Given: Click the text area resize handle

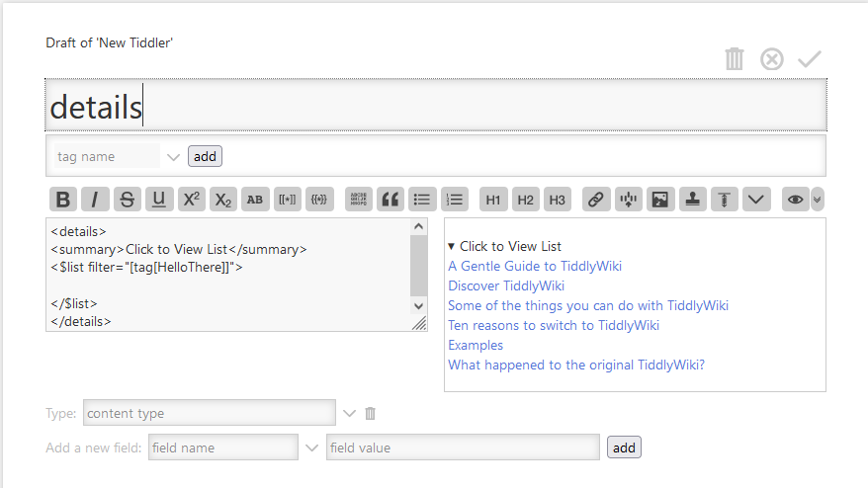Looking at the screenshot, I should point(419,323).
